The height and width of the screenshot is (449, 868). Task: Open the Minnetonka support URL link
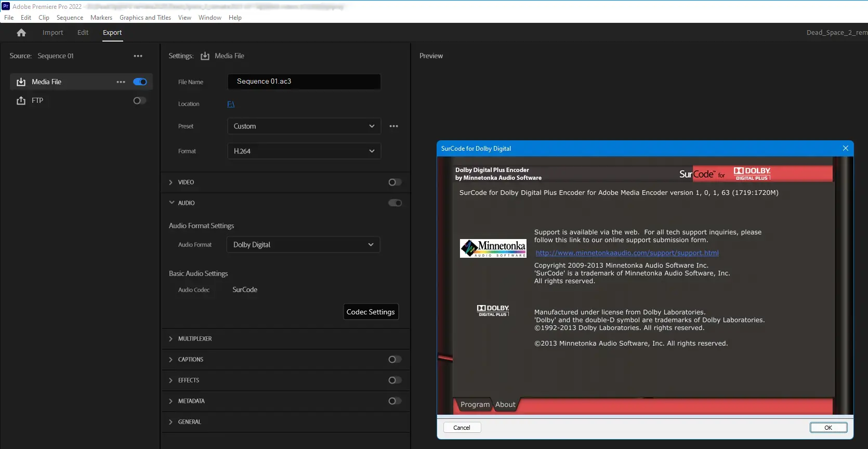(x=627, y=253)
